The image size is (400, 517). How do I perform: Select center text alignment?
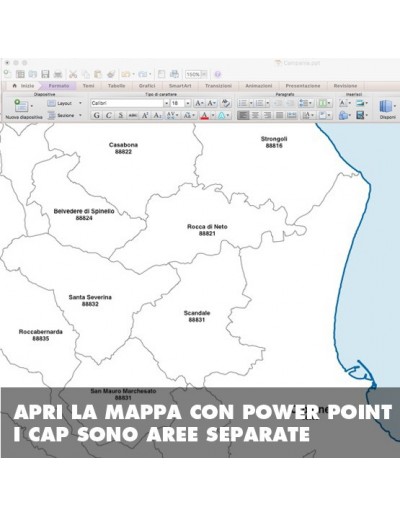255,115
